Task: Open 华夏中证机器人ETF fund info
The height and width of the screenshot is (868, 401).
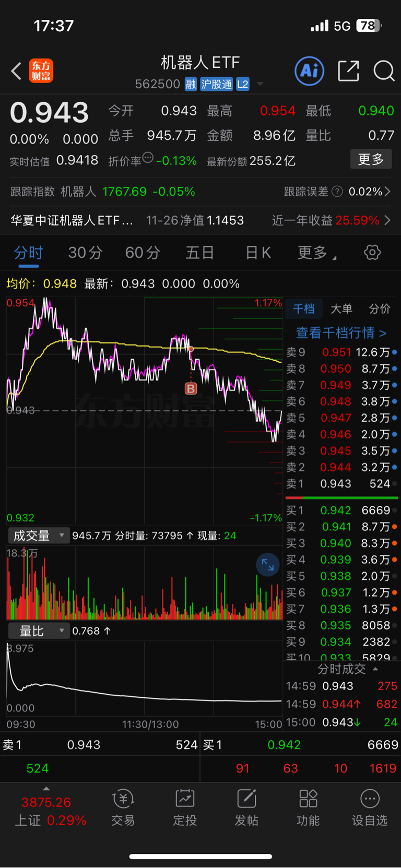Action: pos(72,220)
